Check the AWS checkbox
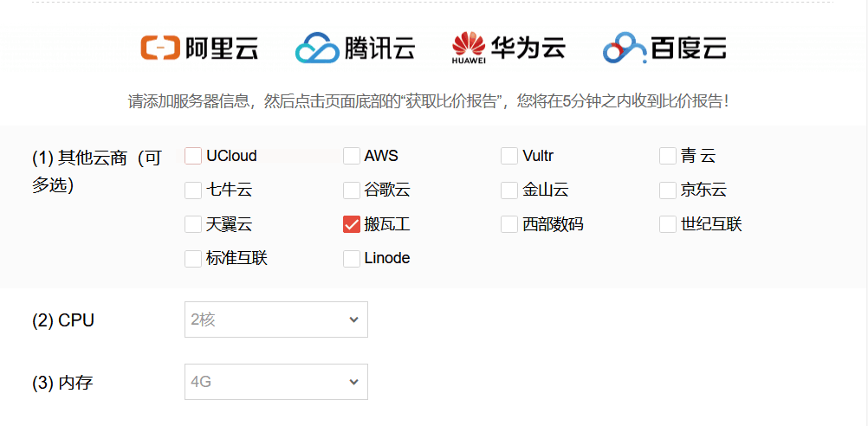 pos(352,156)
